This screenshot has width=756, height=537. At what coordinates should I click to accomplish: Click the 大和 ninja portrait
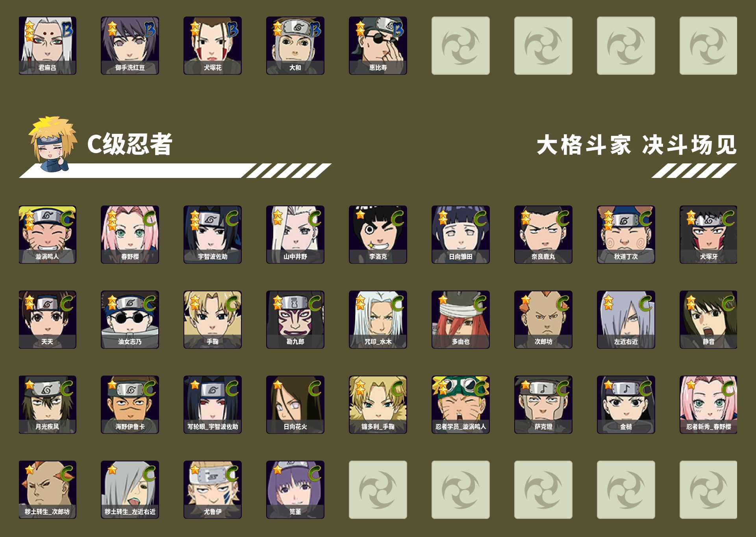[295, 46]
